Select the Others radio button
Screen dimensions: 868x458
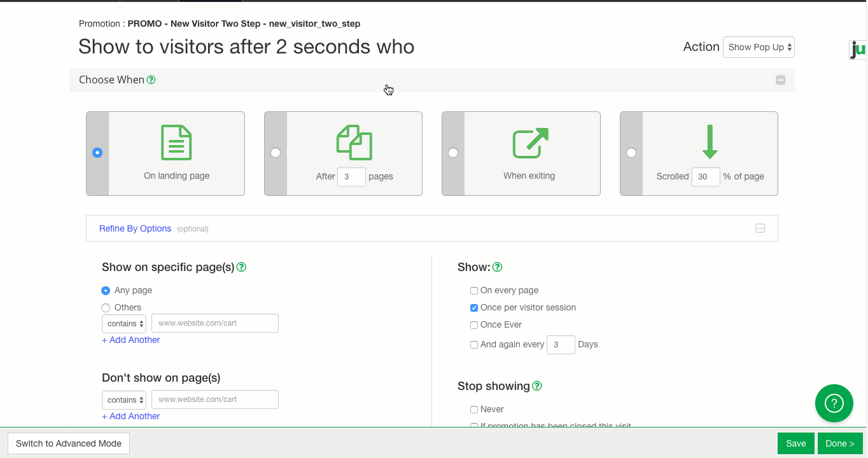(x=106, y=308)
